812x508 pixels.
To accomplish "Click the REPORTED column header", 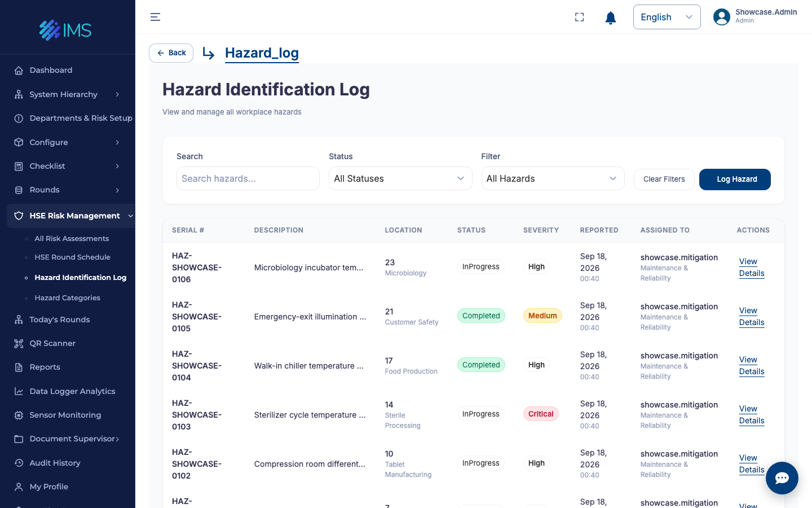I will (599, 230).
